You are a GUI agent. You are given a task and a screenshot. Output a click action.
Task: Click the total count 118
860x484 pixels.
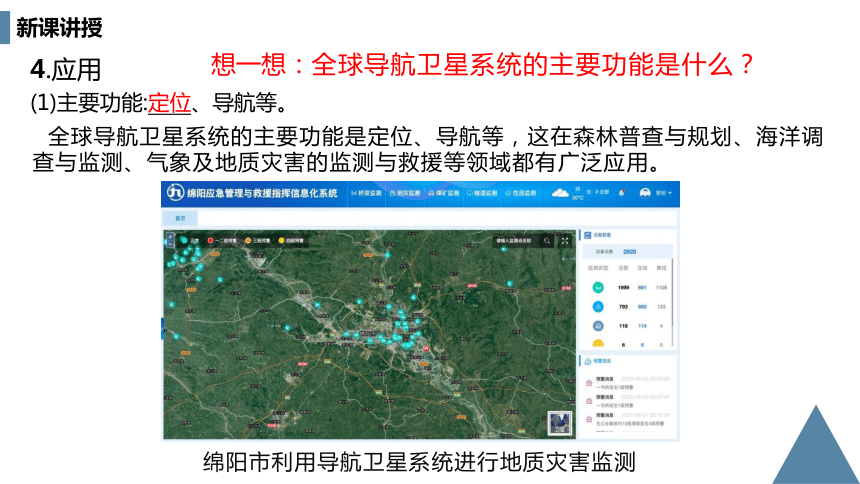623,326
